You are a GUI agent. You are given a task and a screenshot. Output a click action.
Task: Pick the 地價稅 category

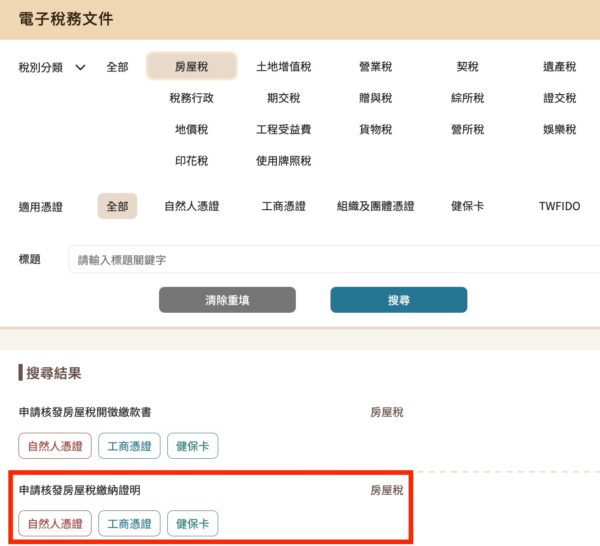tap(191, 129)
